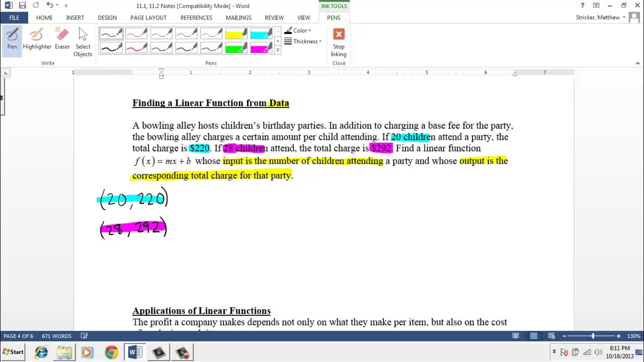Pick the thick green pen in bottom row

click(x=186, y=48)
